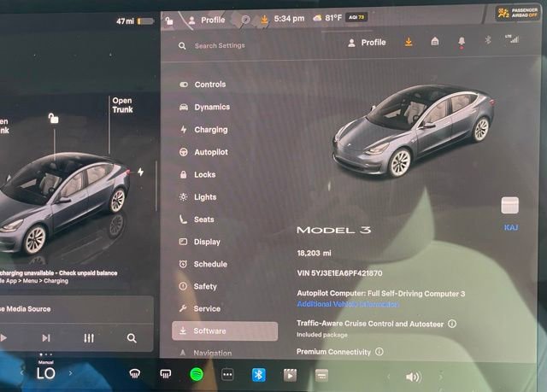
Task: Tap HomeLink garage icon
Action: tap(435, 42)
